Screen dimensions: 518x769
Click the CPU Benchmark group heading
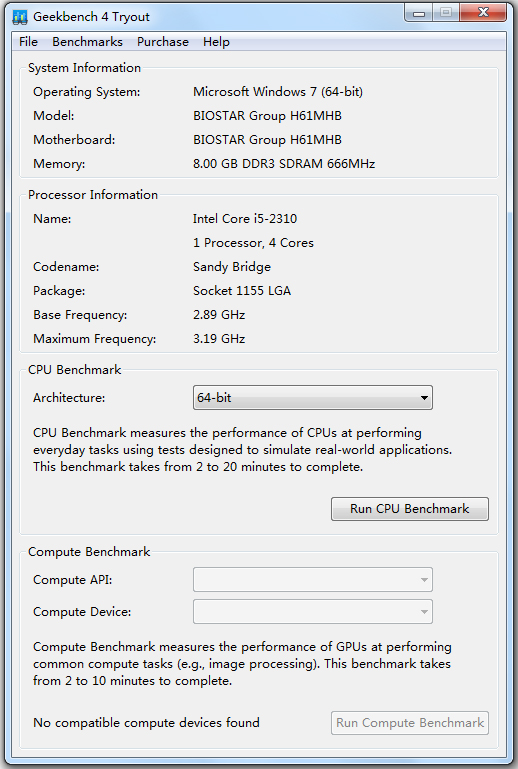75,370
